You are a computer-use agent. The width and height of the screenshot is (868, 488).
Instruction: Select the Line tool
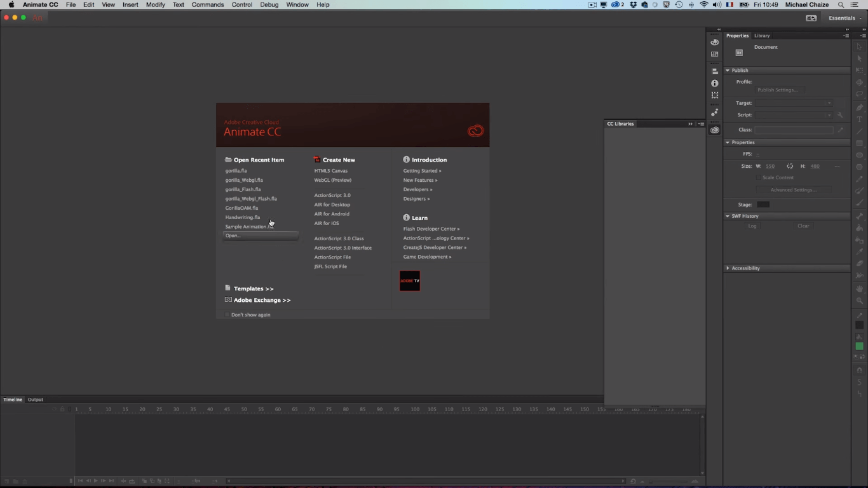(860, 132)
